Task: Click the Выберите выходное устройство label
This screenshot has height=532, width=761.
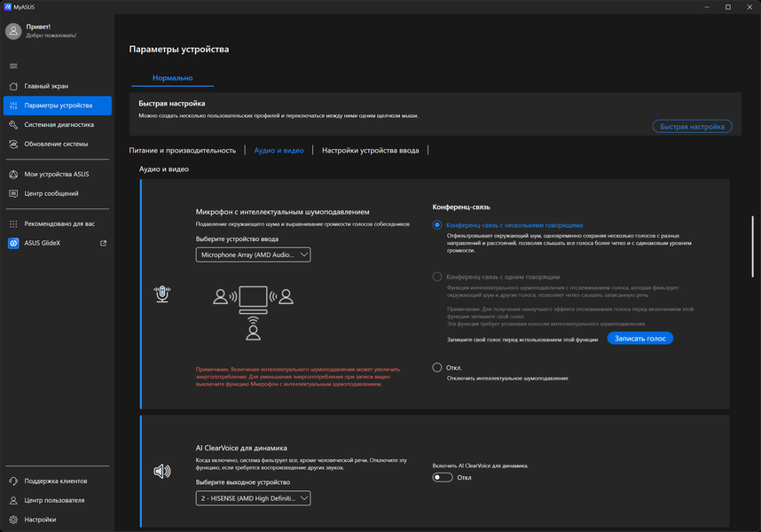Action: (x=243, y=482)
